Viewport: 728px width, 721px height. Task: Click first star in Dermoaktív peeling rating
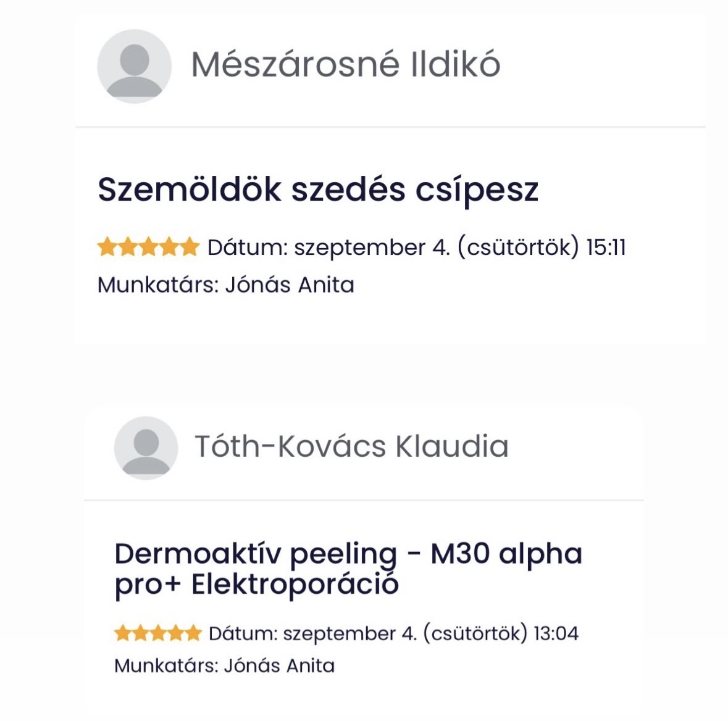click(123, 633)
